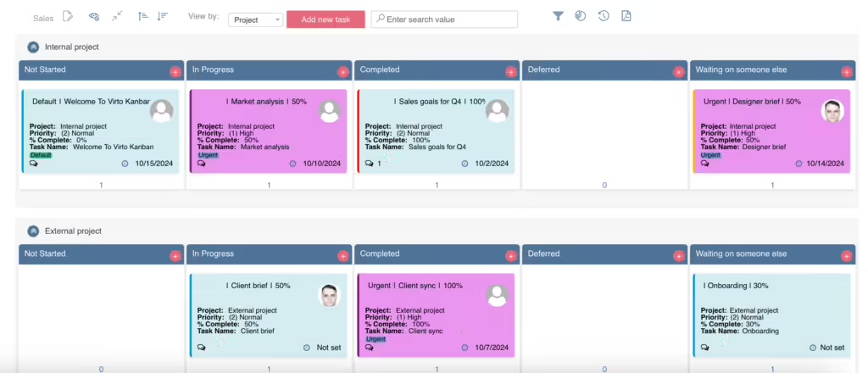Click the Internal project Deferred column header
The height and width of the screenshot is (373, 868).
click(604, 70)
